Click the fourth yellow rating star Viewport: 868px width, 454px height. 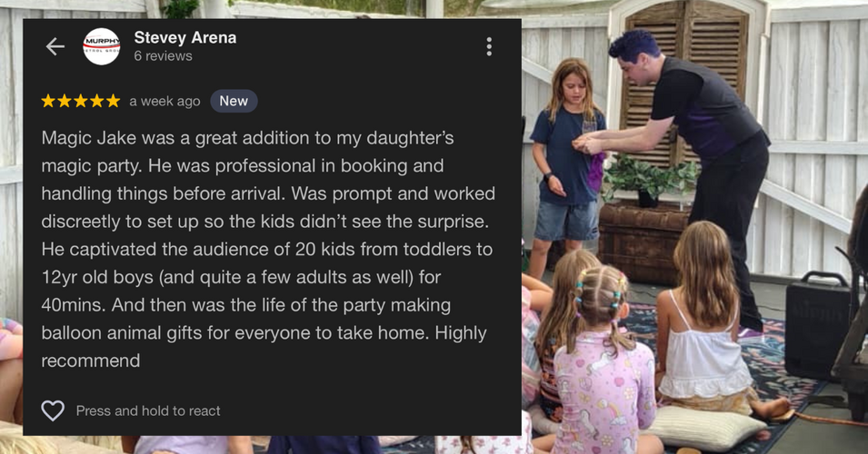tap(97, 101)
